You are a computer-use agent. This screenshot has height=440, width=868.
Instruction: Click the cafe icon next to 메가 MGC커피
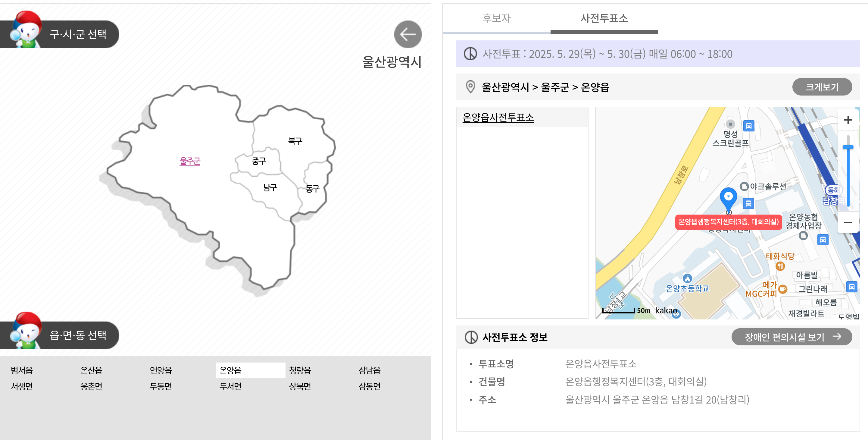tap(783, 289)
